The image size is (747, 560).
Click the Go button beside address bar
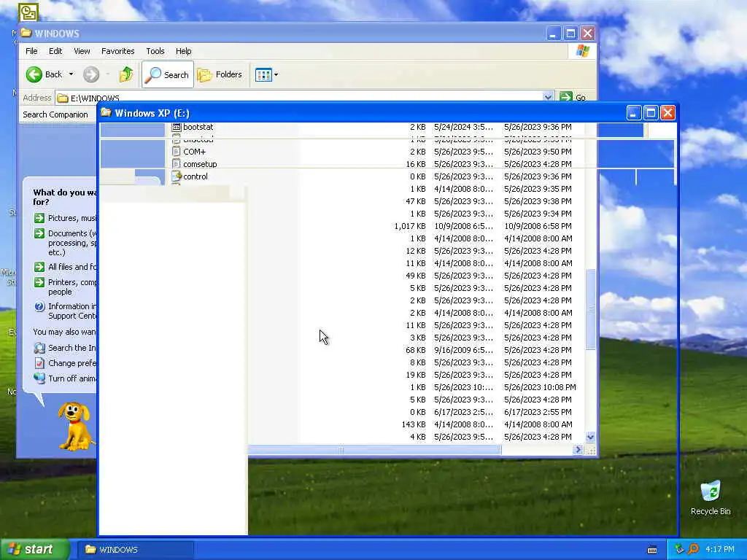(x=573, y=97)
